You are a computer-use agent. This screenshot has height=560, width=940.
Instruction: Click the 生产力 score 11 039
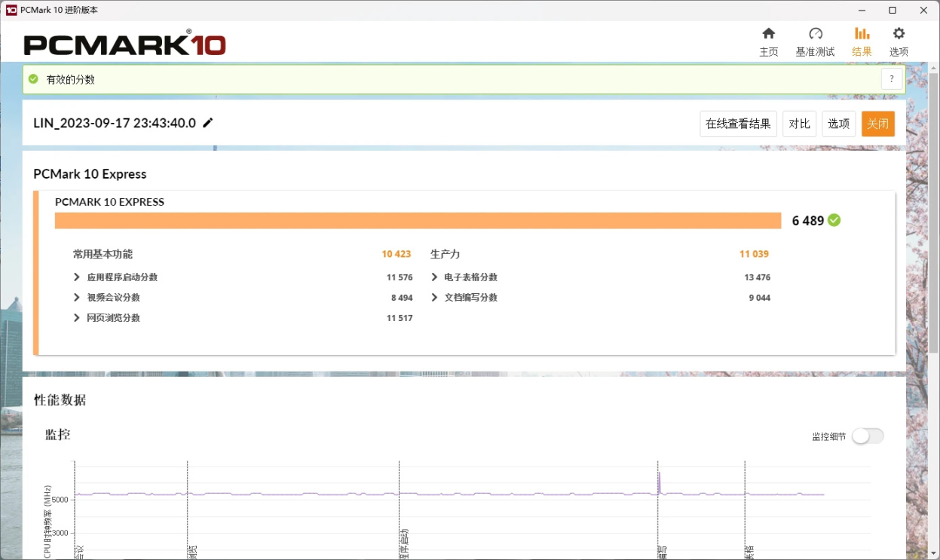click(754, 254)
